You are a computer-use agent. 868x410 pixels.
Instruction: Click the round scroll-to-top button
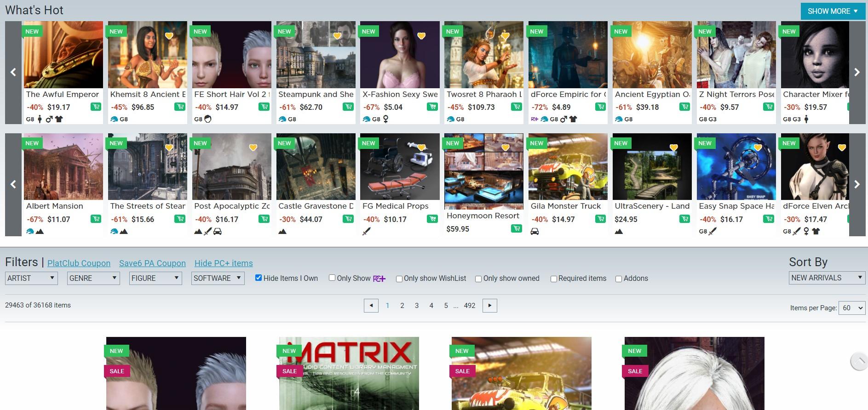pos(859,361)
